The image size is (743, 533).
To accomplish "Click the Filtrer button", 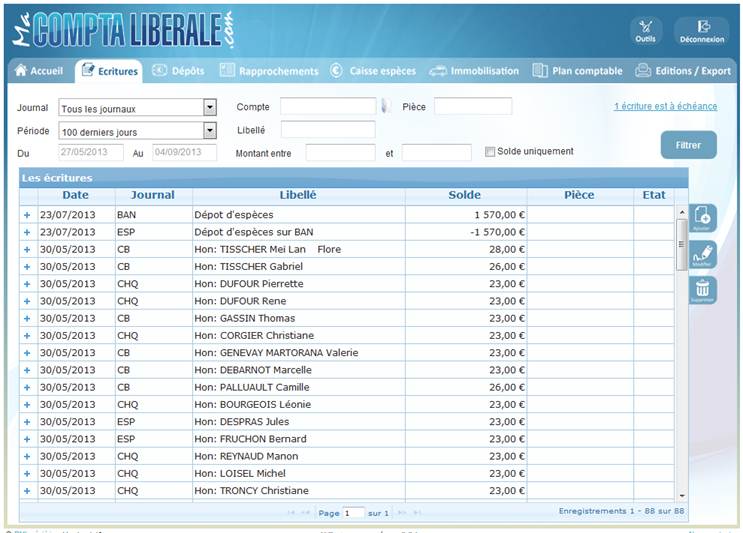I will click(x=689, y=145).
